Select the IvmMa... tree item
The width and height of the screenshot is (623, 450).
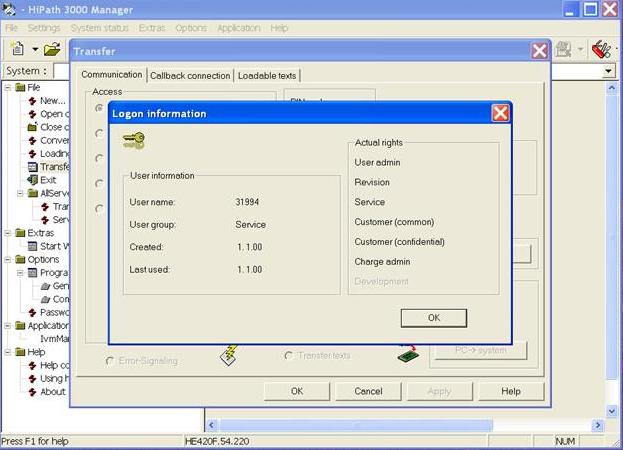pyautogui.click(x=54, y=339)
